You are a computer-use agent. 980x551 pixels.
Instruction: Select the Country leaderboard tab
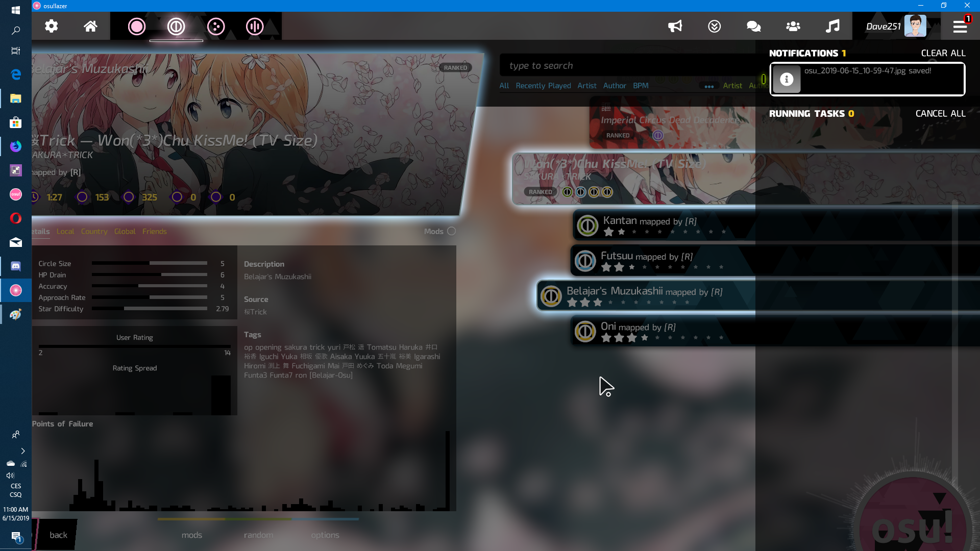[x=94, y=231]
